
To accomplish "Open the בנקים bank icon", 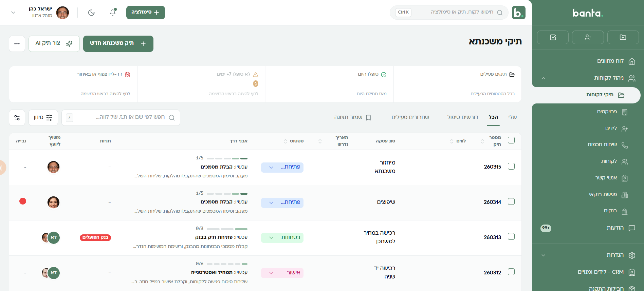I will click(x=625, y=212).
